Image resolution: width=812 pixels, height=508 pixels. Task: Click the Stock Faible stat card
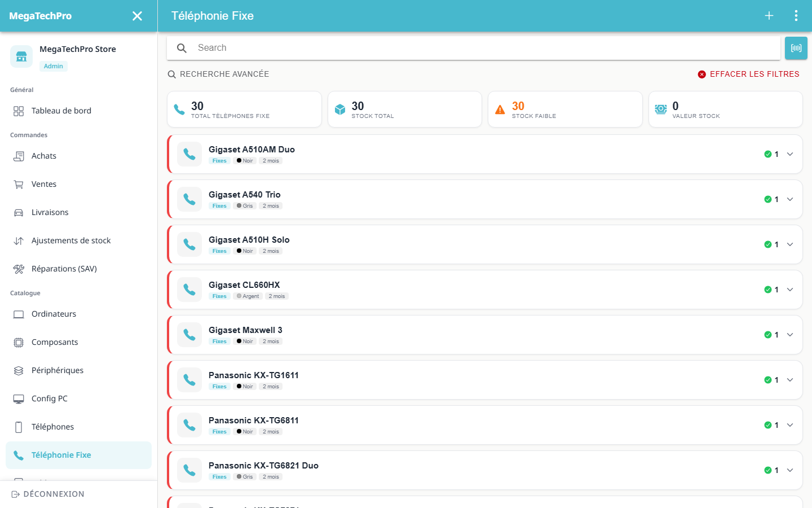point(565,110)
